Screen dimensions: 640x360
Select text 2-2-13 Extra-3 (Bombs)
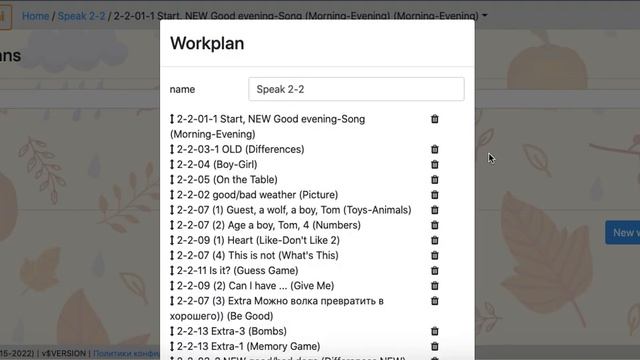(231, 331)
